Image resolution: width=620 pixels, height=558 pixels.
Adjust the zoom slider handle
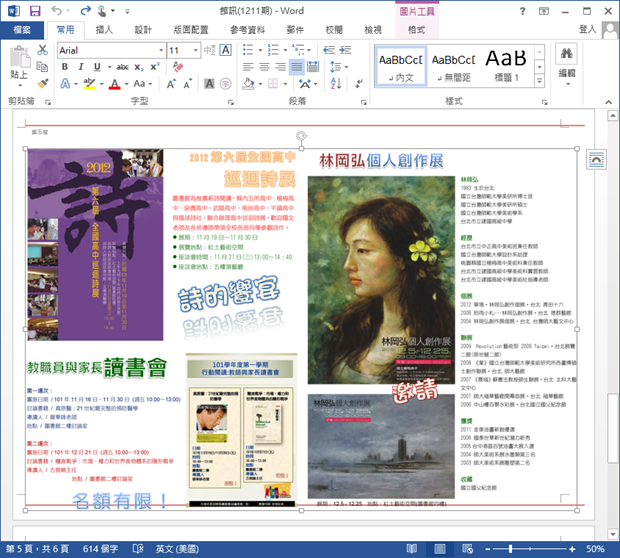511,549
